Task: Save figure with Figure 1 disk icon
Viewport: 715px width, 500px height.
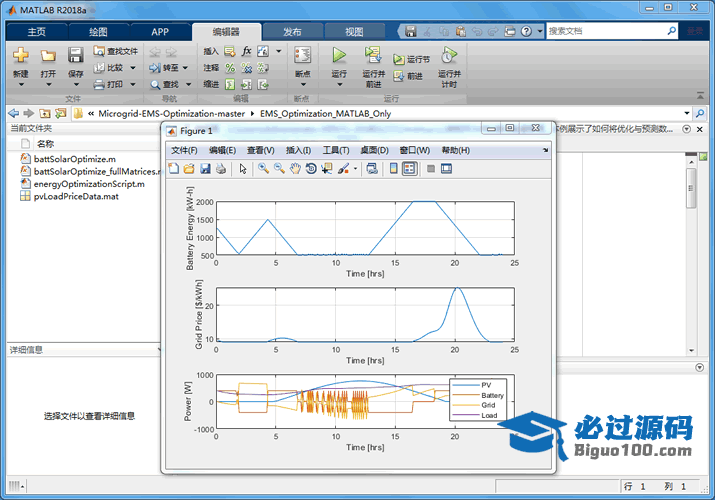Action: point(205,169)
